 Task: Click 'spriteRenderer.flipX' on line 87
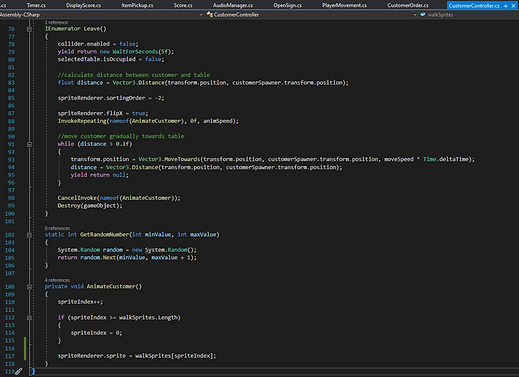click(x=90, y=113)
